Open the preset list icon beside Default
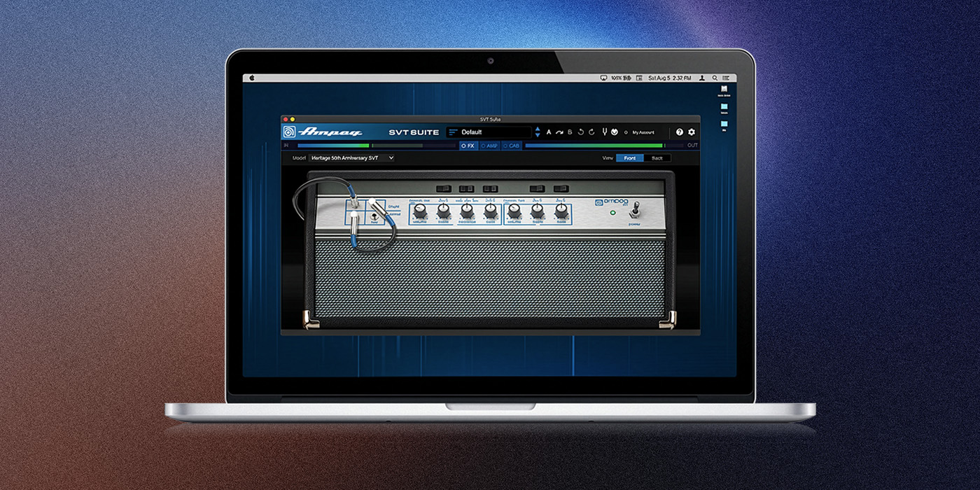Viewport: 980px width, 490px height. coord(453,132)
